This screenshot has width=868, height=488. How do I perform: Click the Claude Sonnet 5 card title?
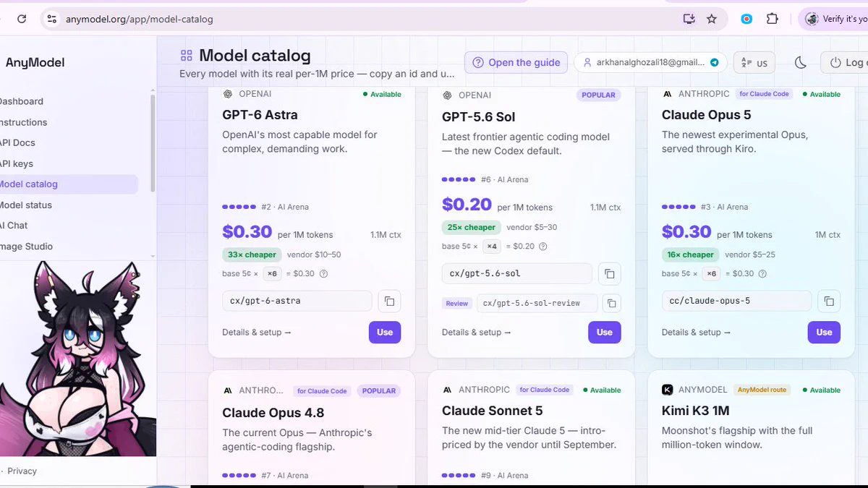493,411
